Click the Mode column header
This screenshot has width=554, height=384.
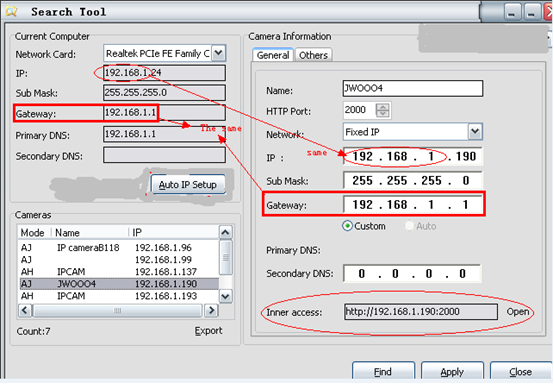tap(35, 232)
